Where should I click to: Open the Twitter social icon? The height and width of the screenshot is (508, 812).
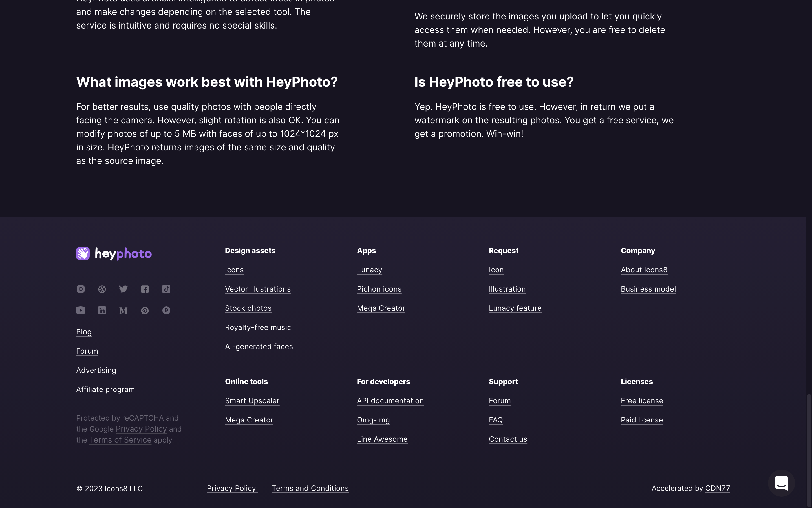point(123,289)
